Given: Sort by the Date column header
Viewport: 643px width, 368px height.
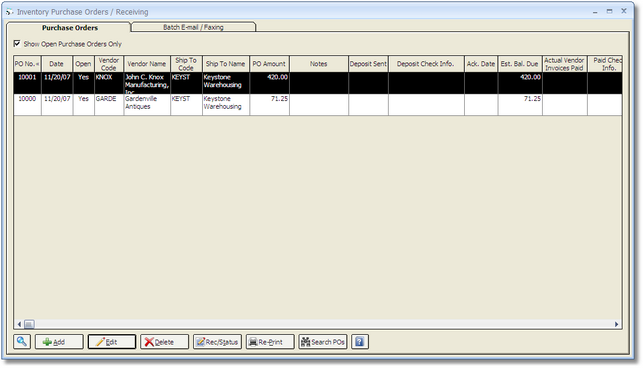Looking at the screenshot, I should pos(57,64).
